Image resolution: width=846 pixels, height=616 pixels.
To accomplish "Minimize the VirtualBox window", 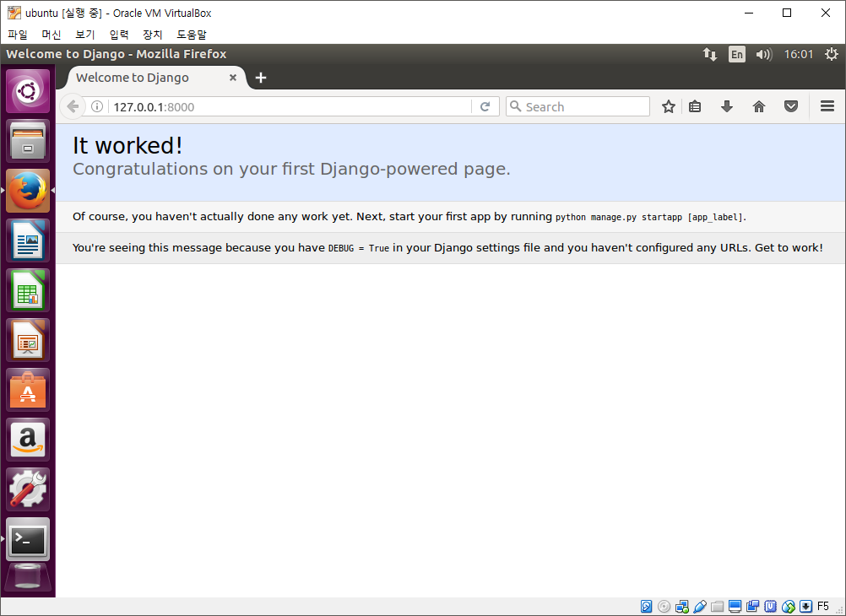I will click(749, 13).
